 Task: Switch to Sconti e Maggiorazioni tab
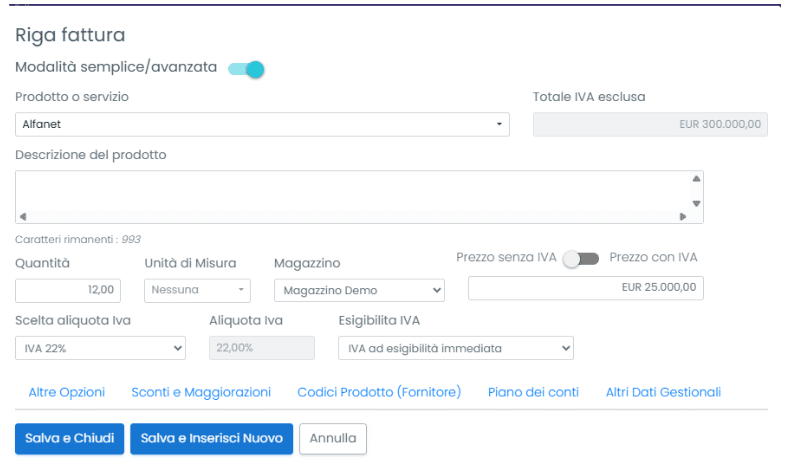click(x=201, y=392)
